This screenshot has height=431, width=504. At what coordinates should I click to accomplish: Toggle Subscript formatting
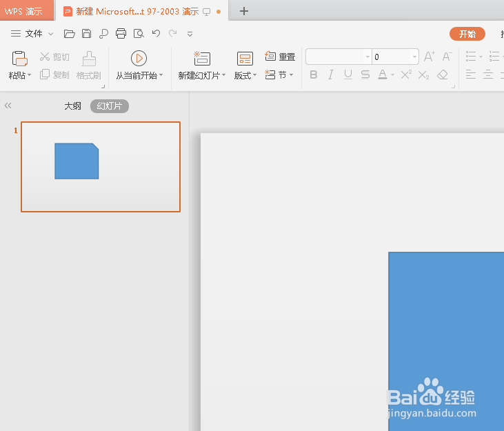pyautogui.click(x=423, y=75)
